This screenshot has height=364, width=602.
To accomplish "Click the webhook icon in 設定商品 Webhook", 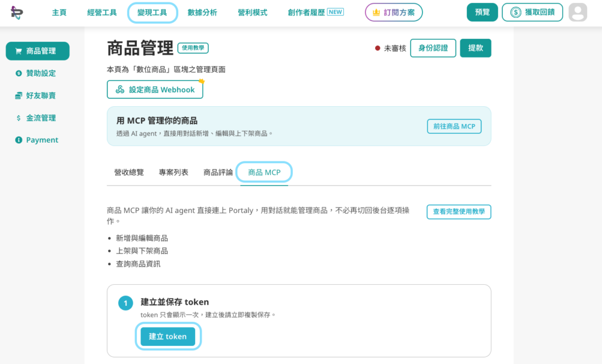I will click(x=120, y=89).
